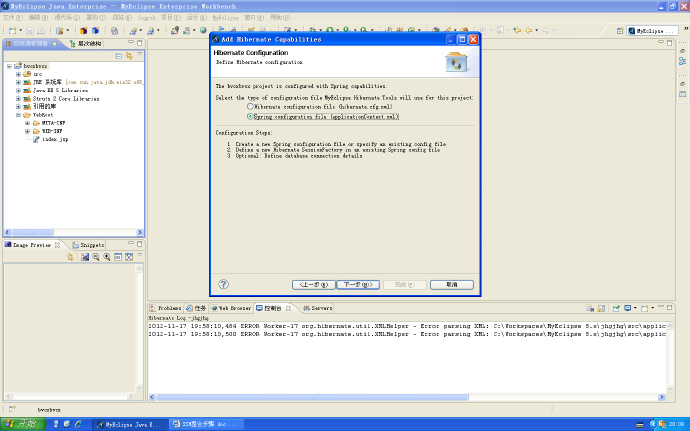Open the MyEclipse menu
The height and width of the screenshot is (431, 690).
click(225, 17)
